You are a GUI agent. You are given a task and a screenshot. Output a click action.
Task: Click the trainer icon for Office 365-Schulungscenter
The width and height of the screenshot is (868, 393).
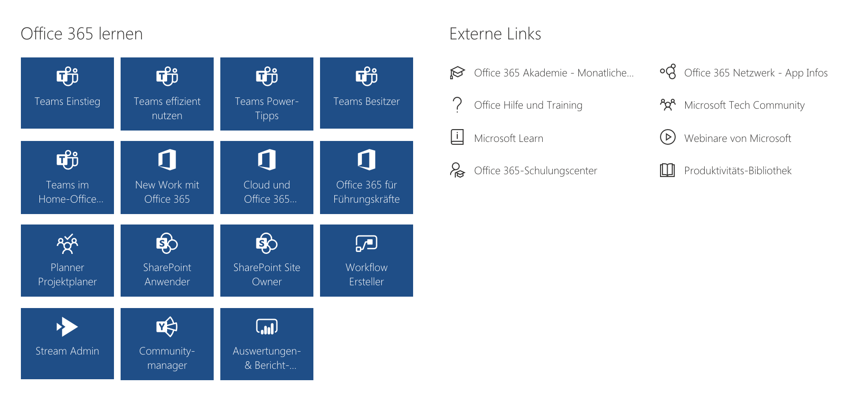(x=457, y=170)
